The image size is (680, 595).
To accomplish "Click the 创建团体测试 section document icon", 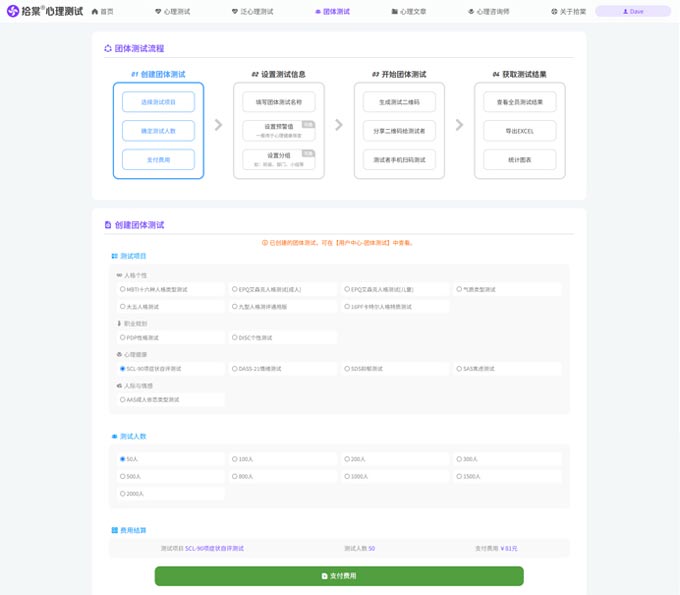I will click(108, 225).
